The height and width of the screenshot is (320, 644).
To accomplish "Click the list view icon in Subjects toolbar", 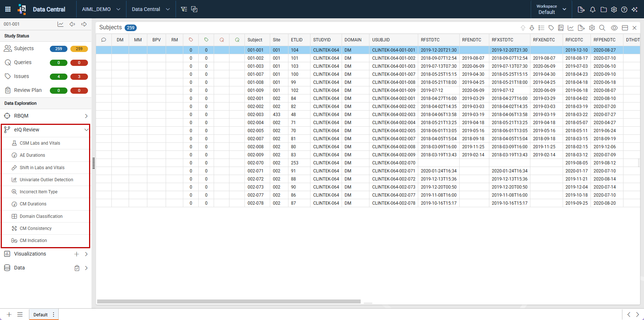I will coord(541,28).
